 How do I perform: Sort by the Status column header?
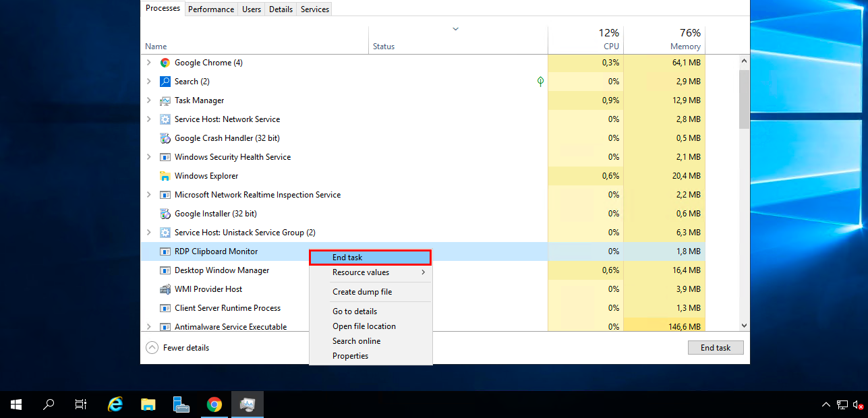click(458, 40)
